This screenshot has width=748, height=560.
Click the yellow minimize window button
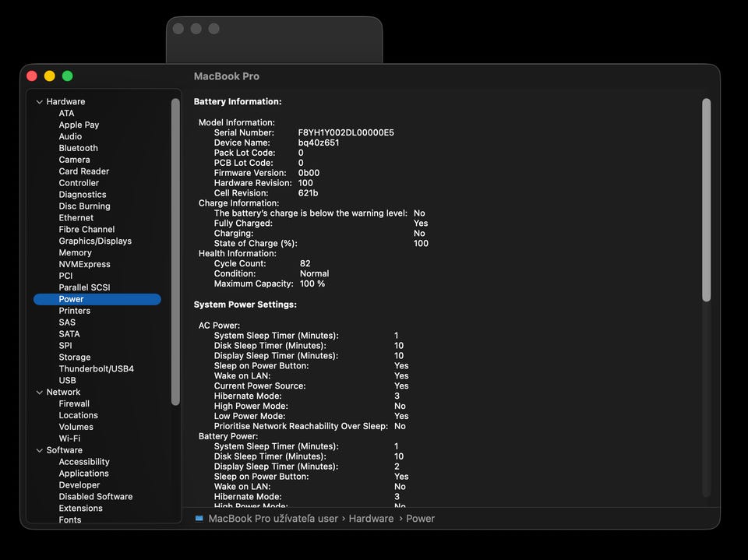(x=49, y=76)
